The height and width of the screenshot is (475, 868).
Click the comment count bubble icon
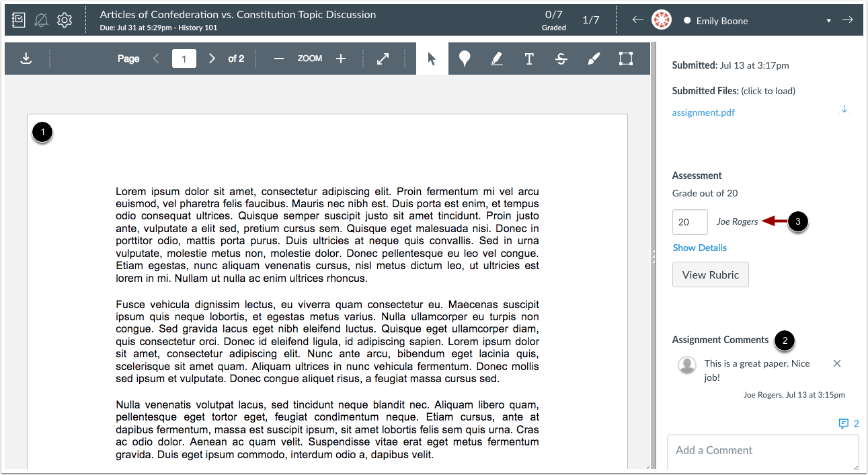[x=843, y=424]
